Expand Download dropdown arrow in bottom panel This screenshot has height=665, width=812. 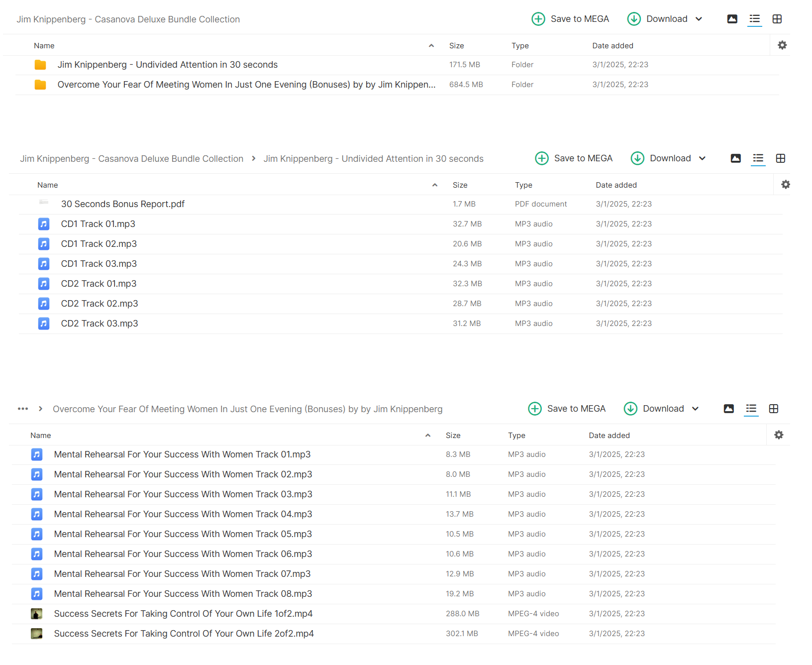pyautogui.click(x=695, y=409)
